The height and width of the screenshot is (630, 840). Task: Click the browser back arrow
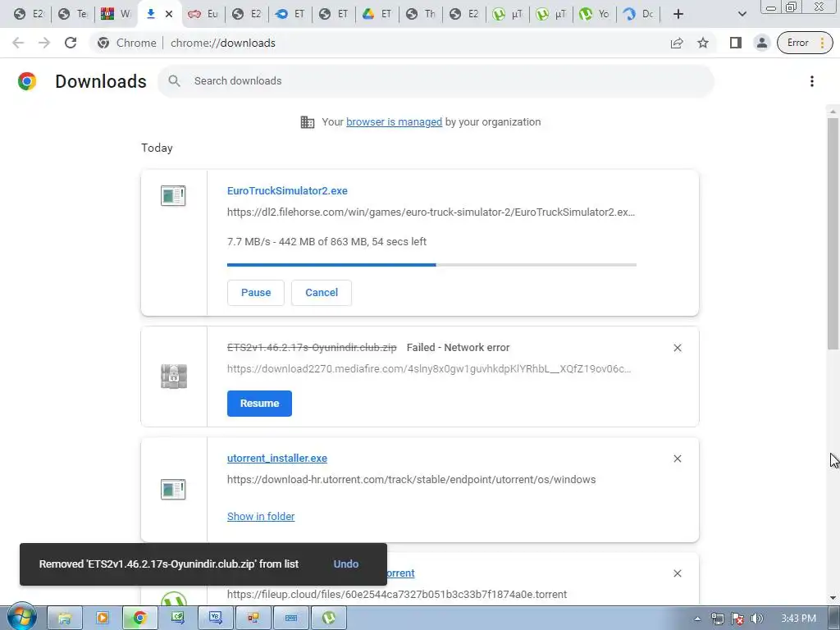pos(18,43)
